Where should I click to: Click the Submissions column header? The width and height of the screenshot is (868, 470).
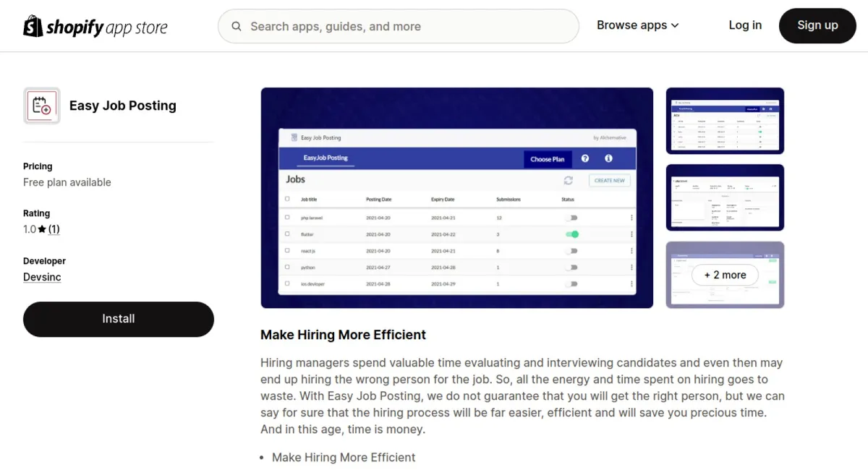coord(509,199)
